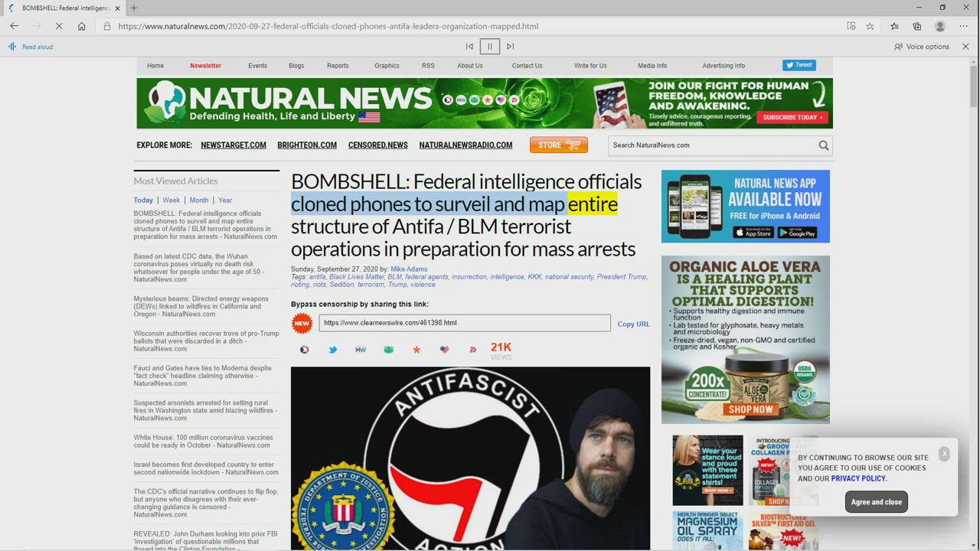Open Voice options settings

[921, 47]
